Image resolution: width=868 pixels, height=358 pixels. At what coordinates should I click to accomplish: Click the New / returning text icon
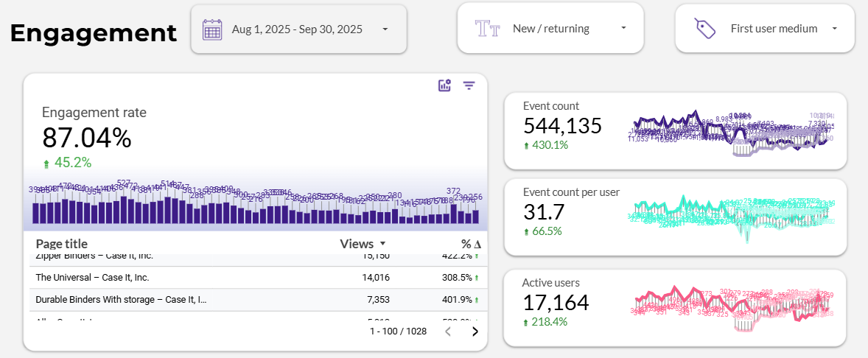tap(487, 29)
